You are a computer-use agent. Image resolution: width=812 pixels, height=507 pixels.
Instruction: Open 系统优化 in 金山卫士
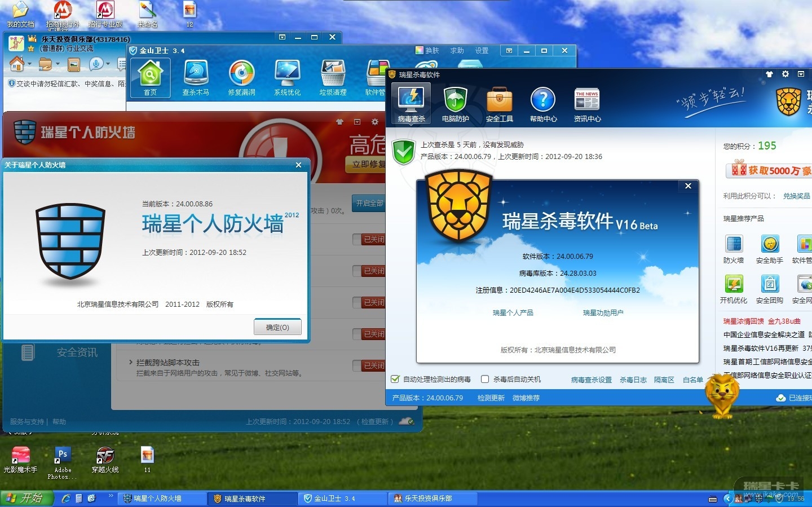[x=287, y=78]
